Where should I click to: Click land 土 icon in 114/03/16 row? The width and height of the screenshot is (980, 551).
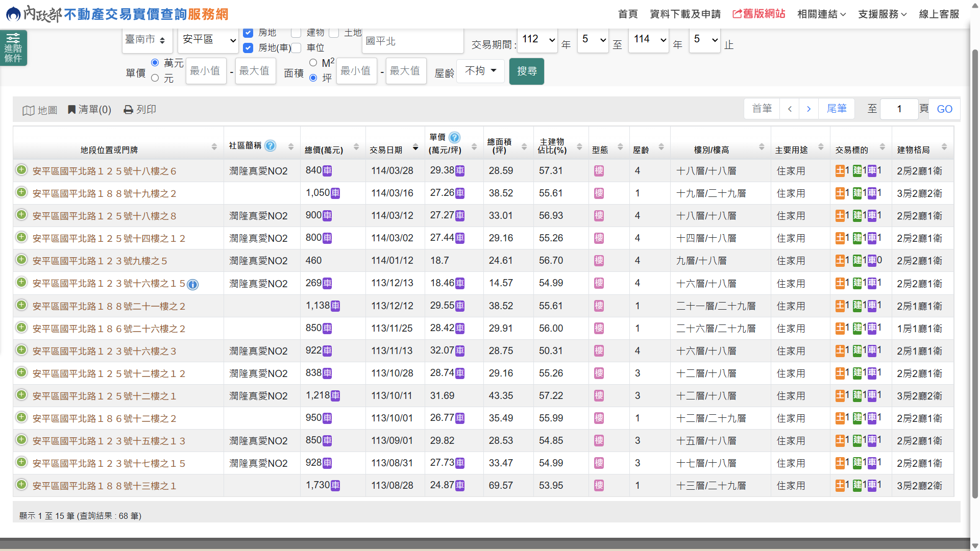(840, 193)
